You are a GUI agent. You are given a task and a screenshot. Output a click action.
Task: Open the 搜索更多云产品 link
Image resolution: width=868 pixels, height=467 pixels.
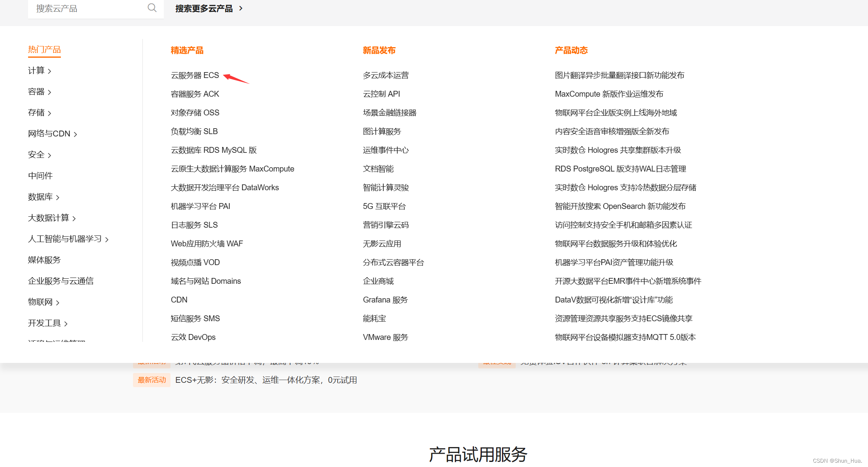(x=209, y=9)
